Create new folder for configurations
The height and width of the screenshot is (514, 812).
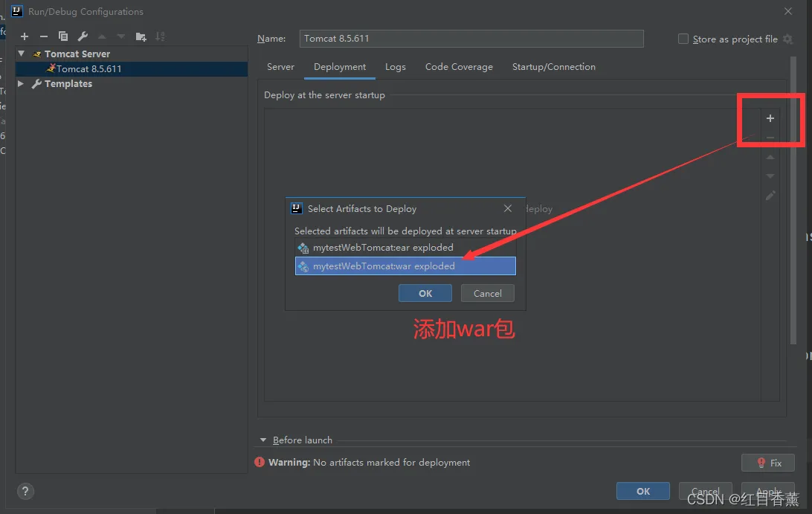pyautogui.click(x=141, y=36)
